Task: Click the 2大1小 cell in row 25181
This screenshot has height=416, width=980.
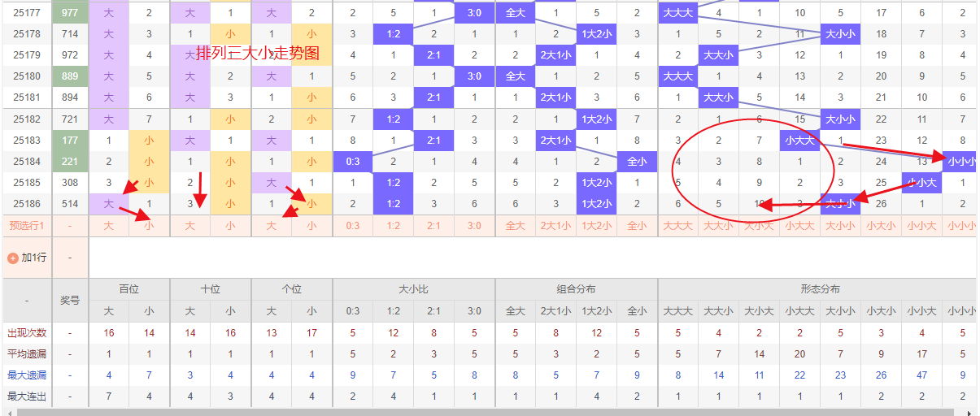Action: [x=556, y=97]
